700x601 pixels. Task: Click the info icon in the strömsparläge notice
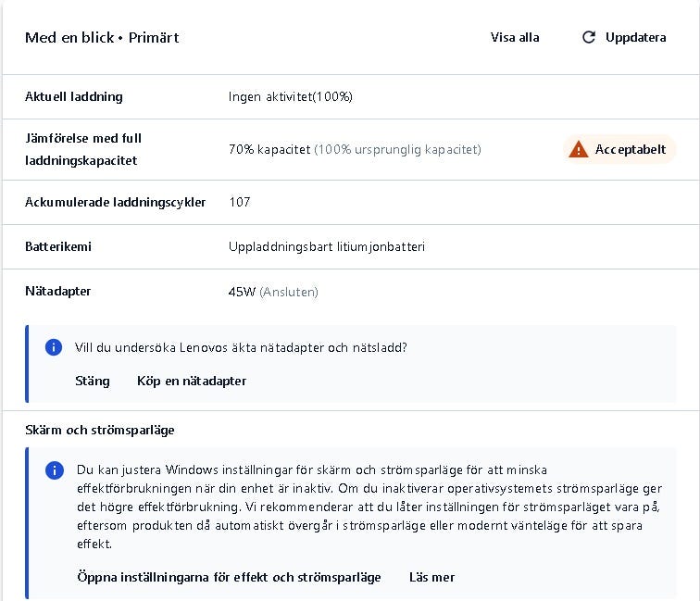pos(55,470)
